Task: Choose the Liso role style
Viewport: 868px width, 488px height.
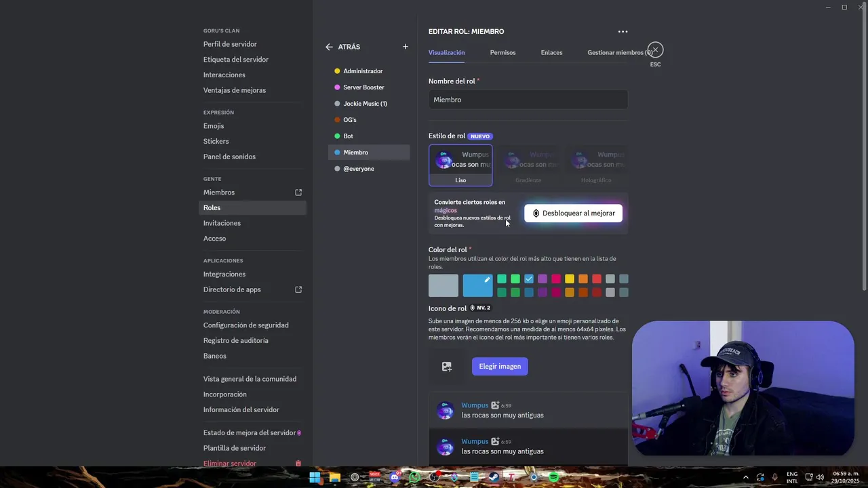Action: click(x=460, y=165)
